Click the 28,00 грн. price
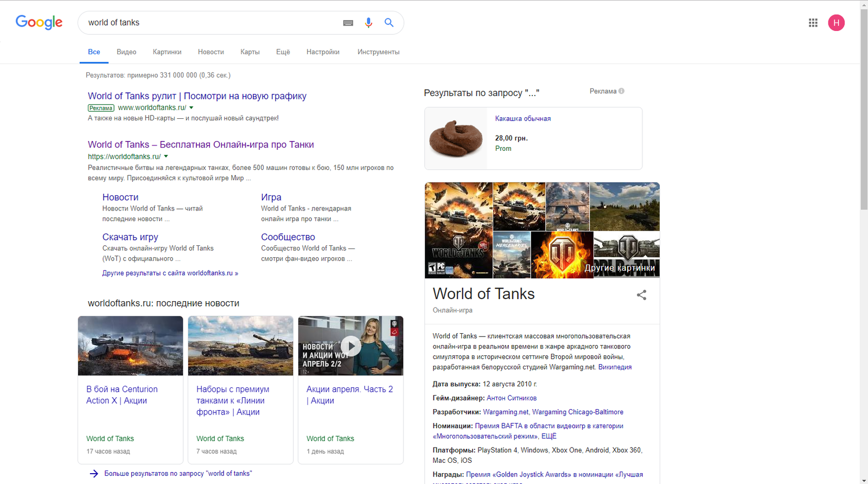Screen dimensions: 868x484 pos(511,138)
